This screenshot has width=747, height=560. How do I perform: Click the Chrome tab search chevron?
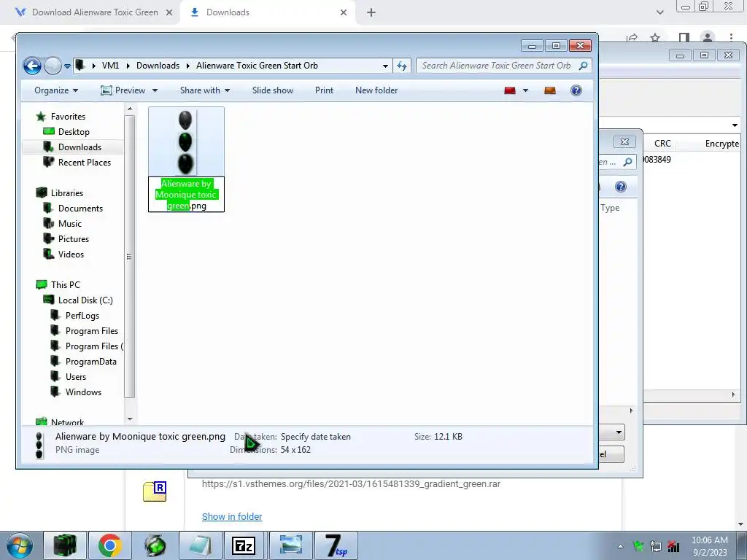[659, 12]
